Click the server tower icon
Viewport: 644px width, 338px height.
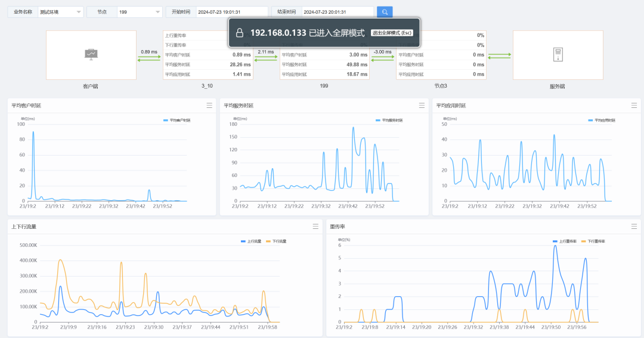coord(558,55)
